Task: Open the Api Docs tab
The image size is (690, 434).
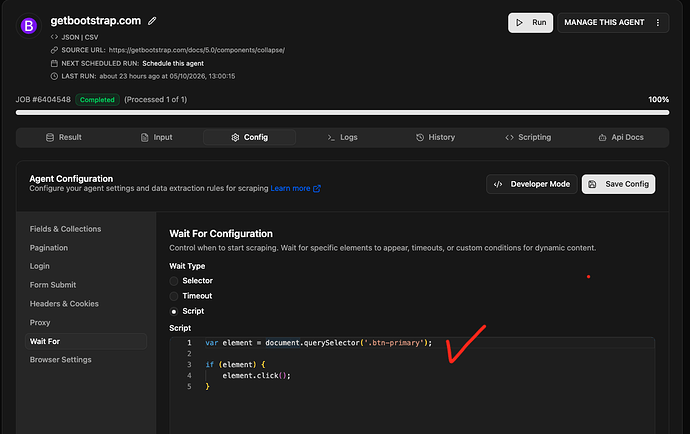Action: 621,137
